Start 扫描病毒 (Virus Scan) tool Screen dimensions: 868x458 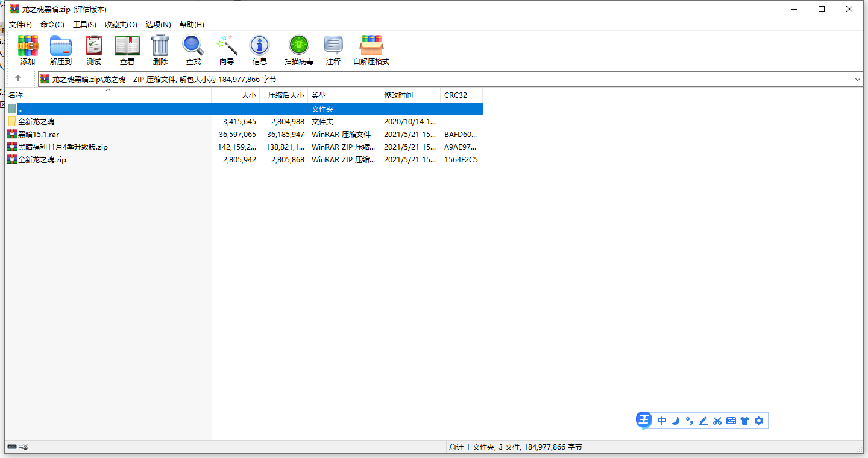pos(299,49)
